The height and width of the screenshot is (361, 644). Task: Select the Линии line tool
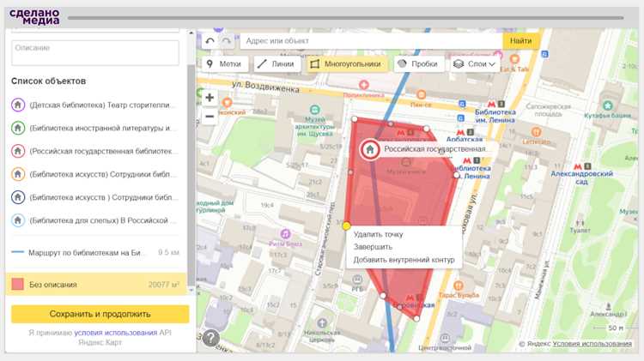[x=277, y=64]
